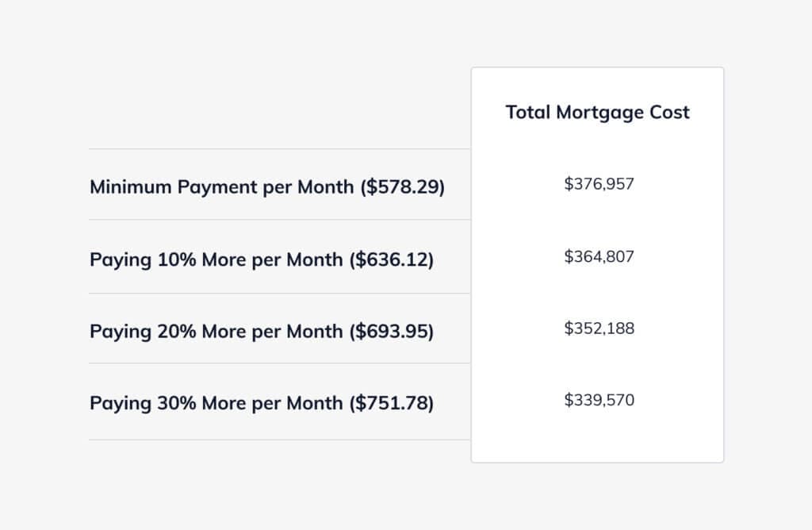The height and width of the screenshot is (530, 812).
Task: Select the Paying 10% More per Month label
Action: [261, 260]
